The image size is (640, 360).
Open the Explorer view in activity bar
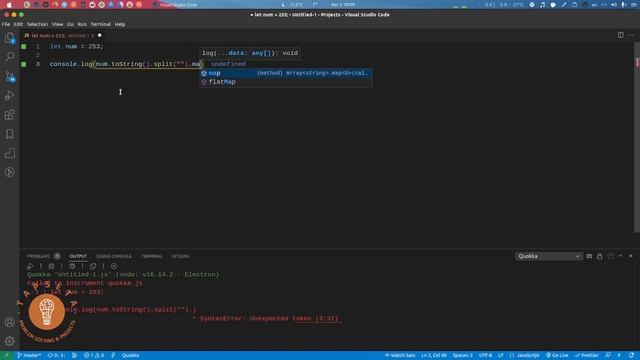(x=9, y=38)
